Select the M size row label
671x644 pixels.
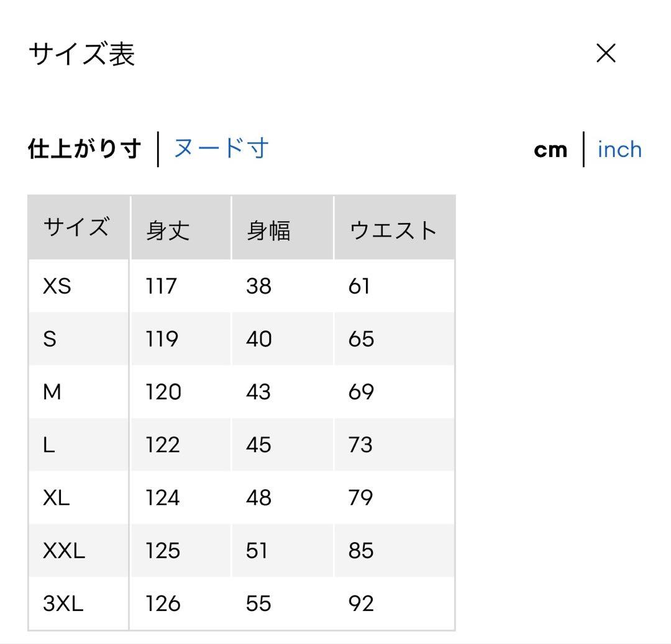click(x=52, y=392)
